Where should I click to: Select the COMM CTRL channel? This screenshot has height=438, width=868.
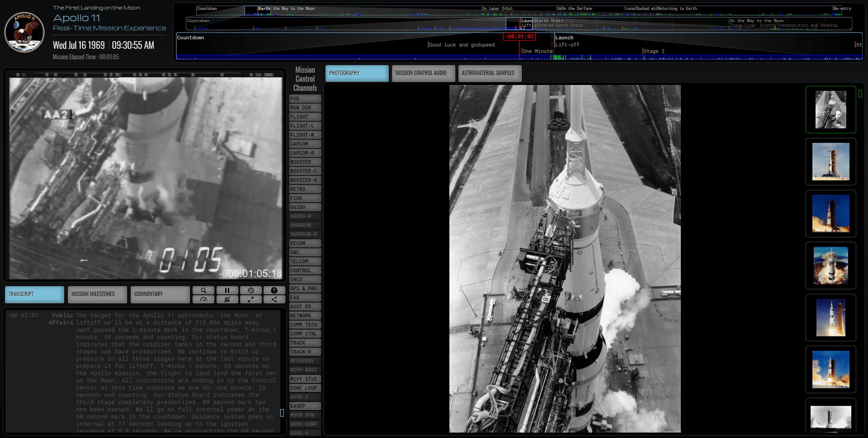tap(305, 334)
